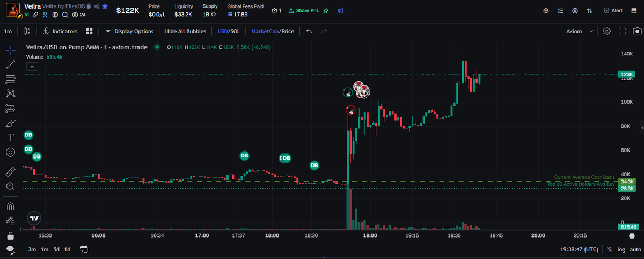Expand the Display Options dropdown
Image resolution: width=644 pixels, height=259 pixels.
tap(129, 31)
